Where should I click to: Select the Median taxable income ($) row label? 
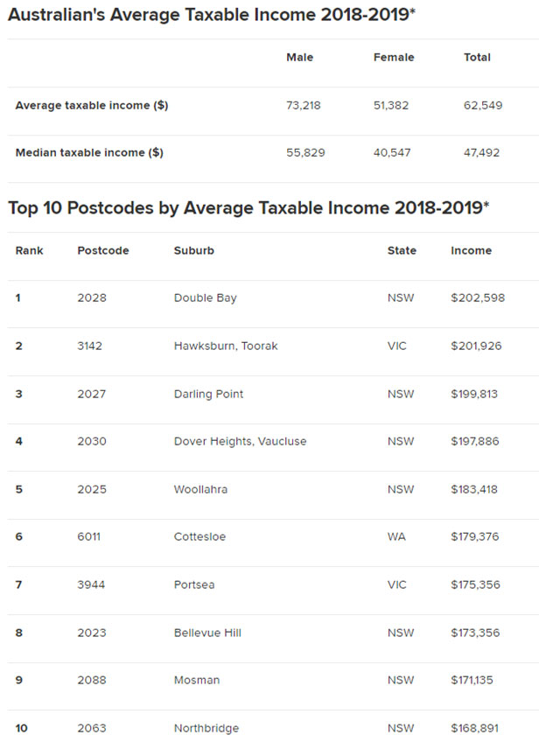89,152
